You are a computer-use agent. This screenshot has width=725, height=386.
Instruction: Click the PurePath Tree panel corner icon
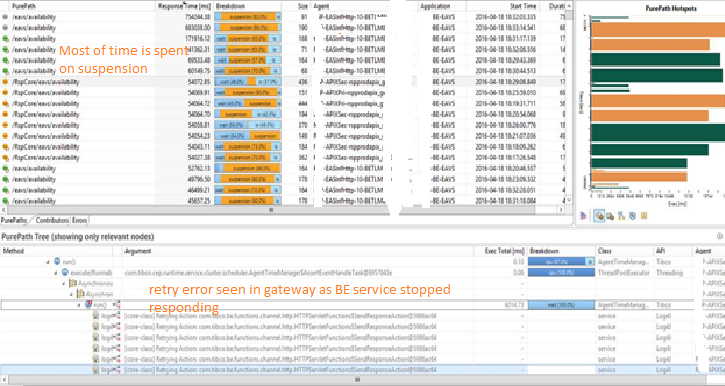tap(720, 237)
